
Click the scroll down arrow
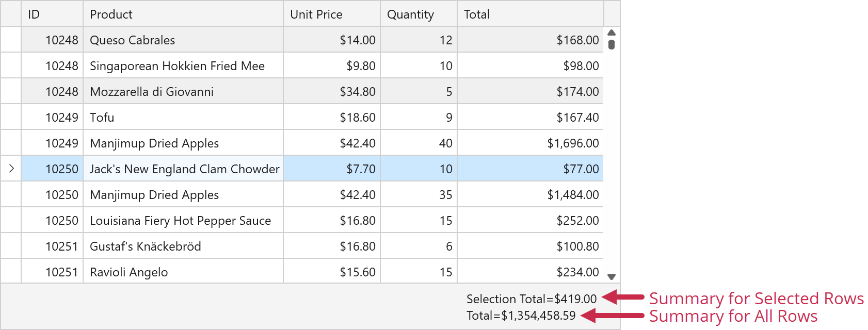612,277
